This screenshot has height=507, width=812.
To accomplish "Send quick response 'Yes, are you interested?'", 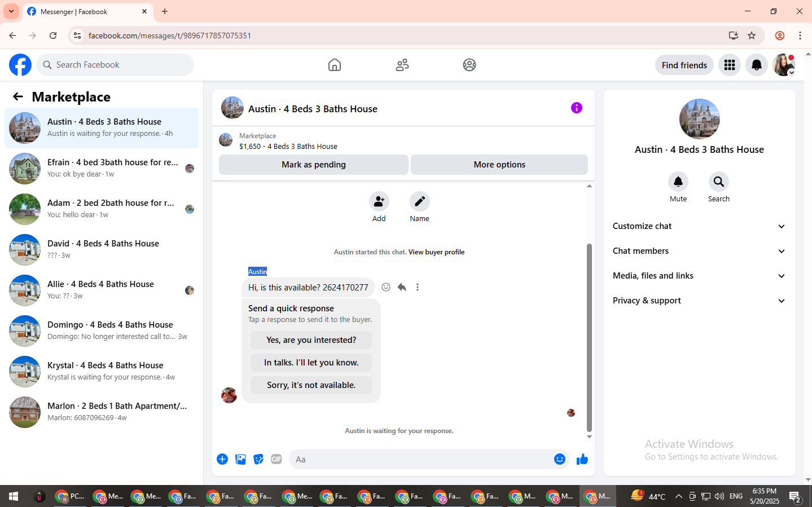I will (311, 340).
